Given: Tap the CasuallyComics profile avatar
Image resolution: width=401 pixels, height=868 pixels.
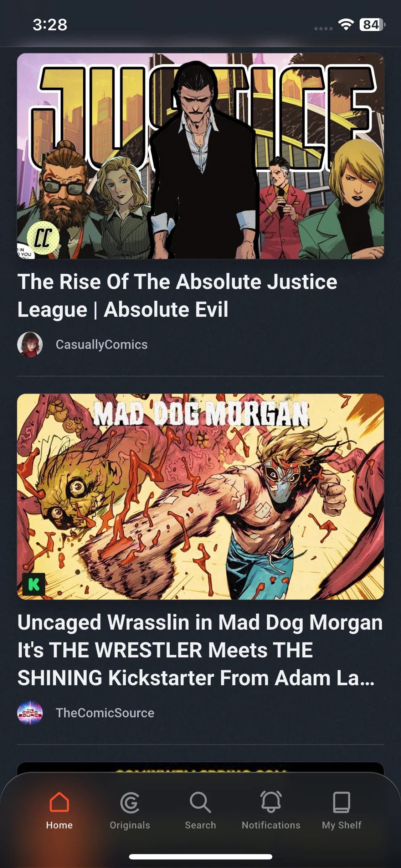Looking at the screenshot, I should [30, 345].
